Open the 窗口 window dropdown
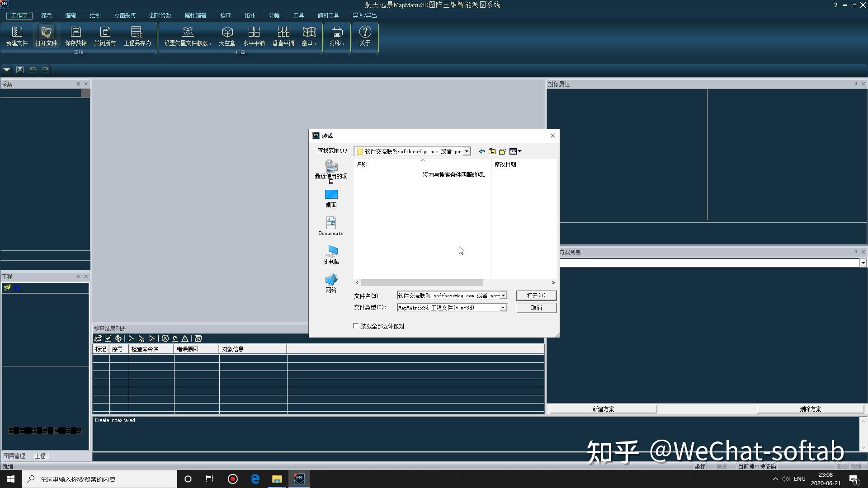868x488 pixels. pos(309,36)
